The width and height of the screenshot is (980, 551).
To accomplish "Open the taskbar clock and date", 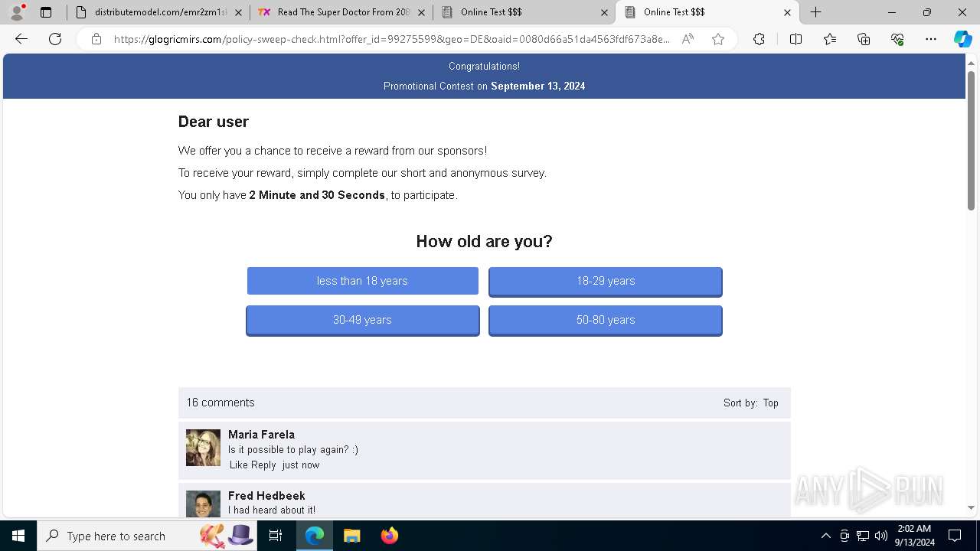I will pos(914,536).
